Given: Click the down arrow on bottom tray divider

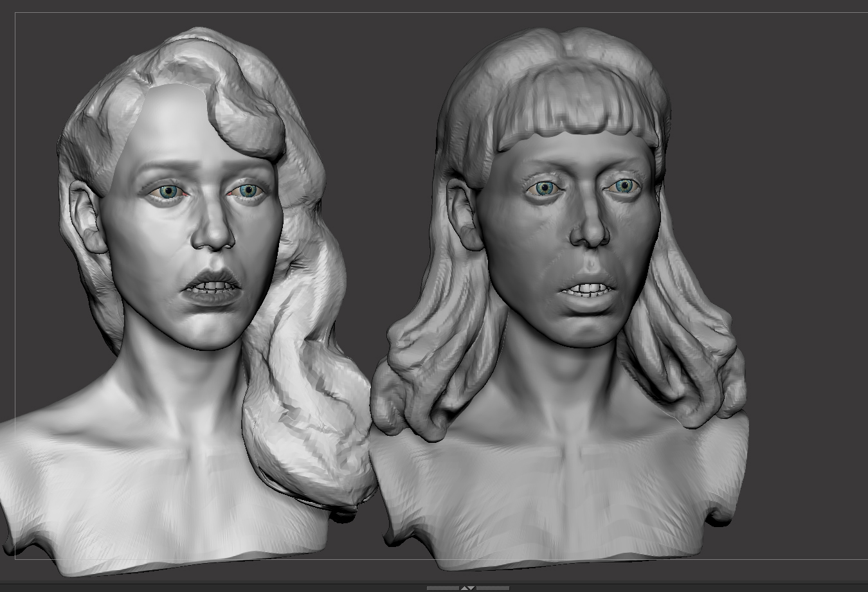Looking at the screenshot, I should pyautogui.click(x=471, y=588).
